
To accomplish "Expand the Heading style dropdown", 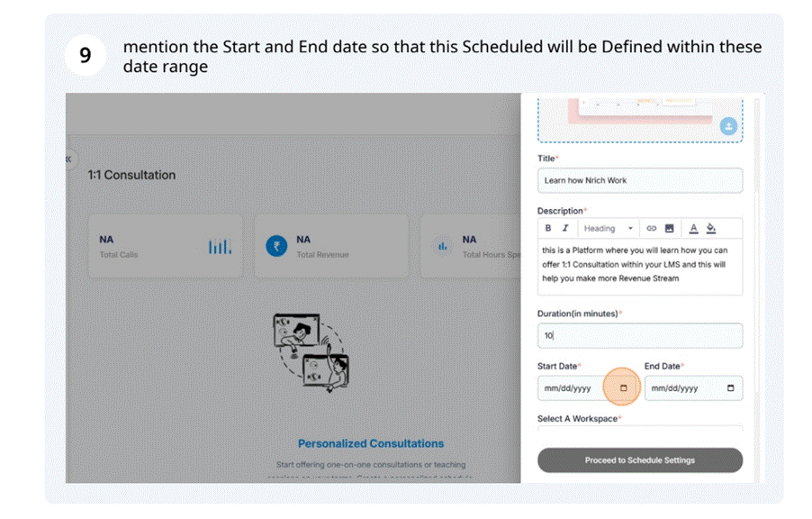I will tap(609, 229).
